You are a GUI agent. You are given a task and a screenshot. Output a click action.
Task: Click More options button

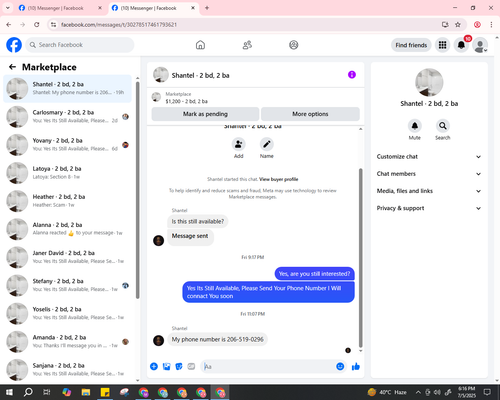310,114
